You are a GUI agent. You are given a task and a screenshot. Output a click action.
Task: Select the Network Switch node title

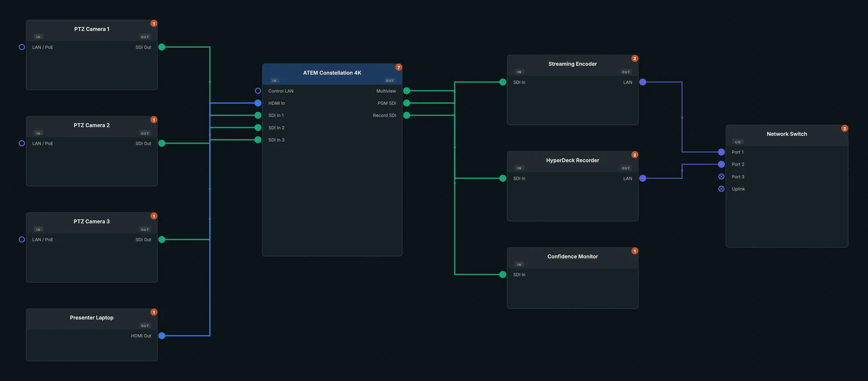(787, 134)
